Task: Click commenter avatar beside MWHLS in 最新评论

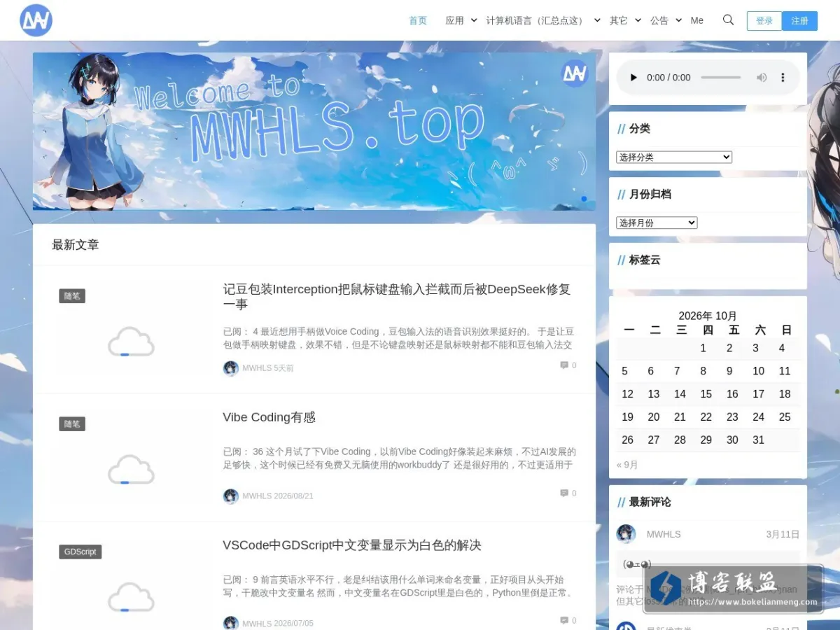Action: pyautogui.click(x=626, y=534)
